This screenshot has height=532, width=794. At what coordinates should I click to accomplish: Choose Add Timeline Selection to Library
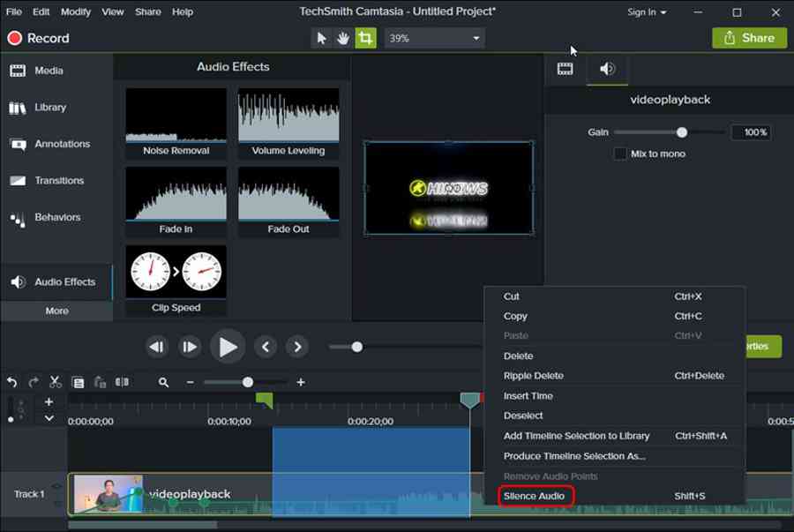[x=615, y=437]
